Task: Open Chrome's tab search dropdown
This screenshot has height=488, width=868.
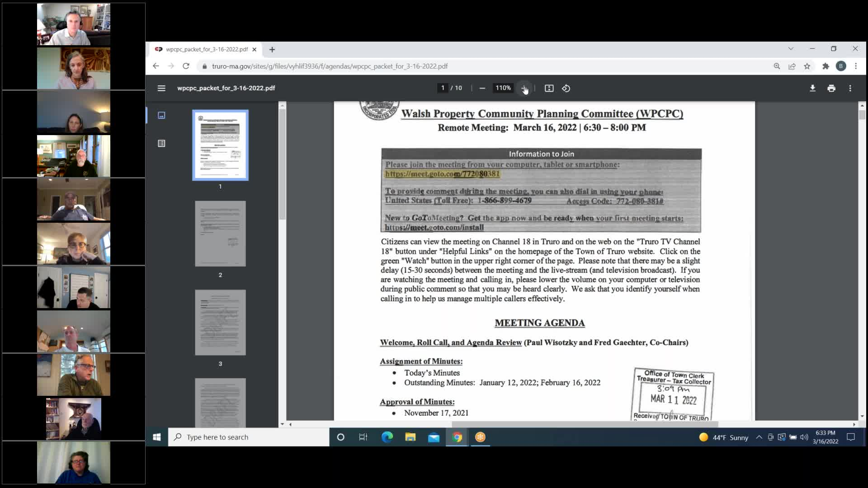Action: tap(791, 48)
